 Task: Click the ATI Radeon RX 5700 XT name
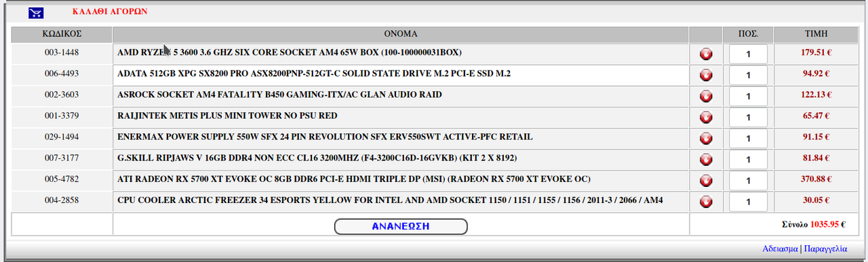click(354, 179)
